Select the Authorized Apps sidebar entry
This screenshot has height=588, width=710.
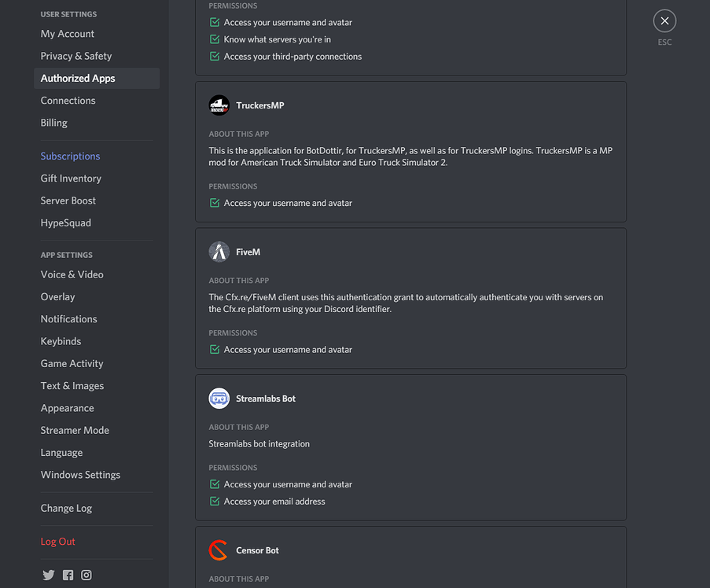pos(77,78)
